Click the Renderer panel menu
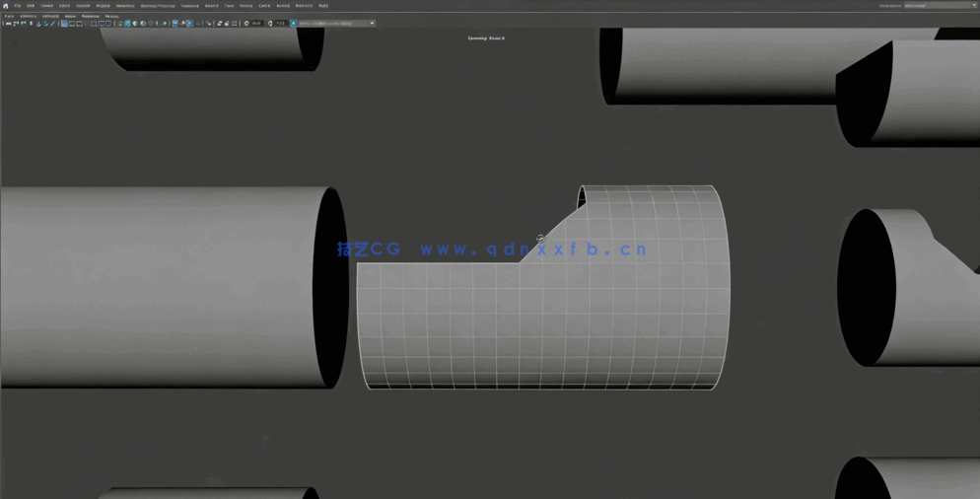Image resolution: width=980 pixels, height=499 pixels. click(x=90, y=16)
